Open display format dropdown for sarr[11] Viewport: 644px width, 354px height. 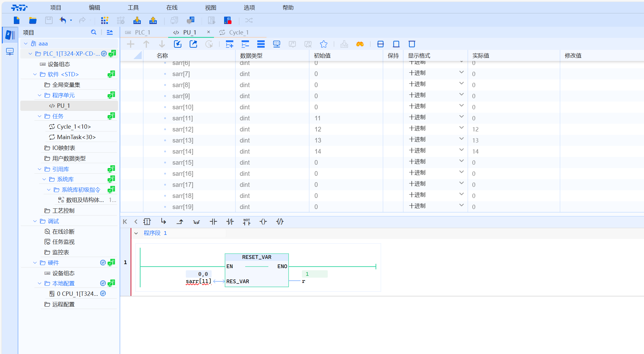(x=461, y=117)
